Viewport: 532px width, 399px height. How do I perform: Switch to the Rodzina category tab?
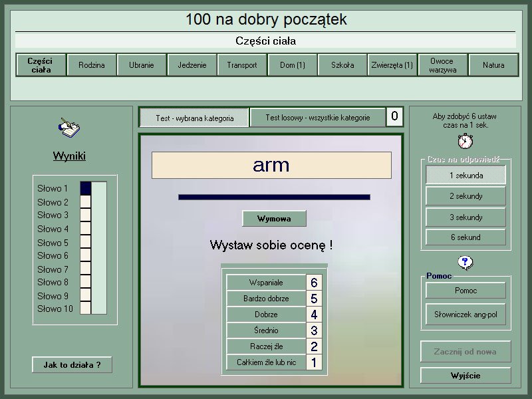(x=92, y=65)
